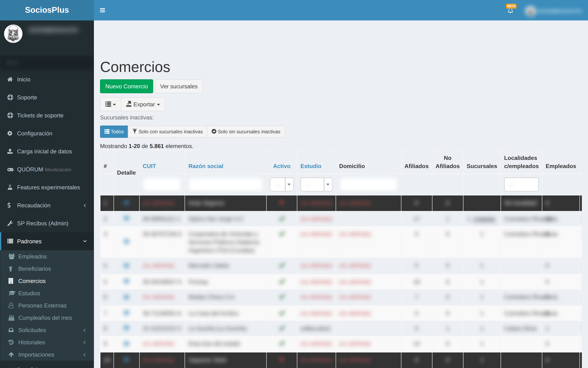Sort by the CUIT column
The width and height of the screenshot is (588, 368).
[x=149, y=166]
